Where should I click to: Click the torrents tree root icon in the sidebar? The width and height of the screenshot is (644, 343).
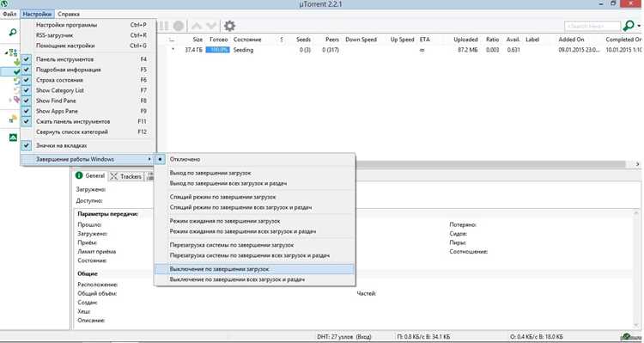point(13,52)
